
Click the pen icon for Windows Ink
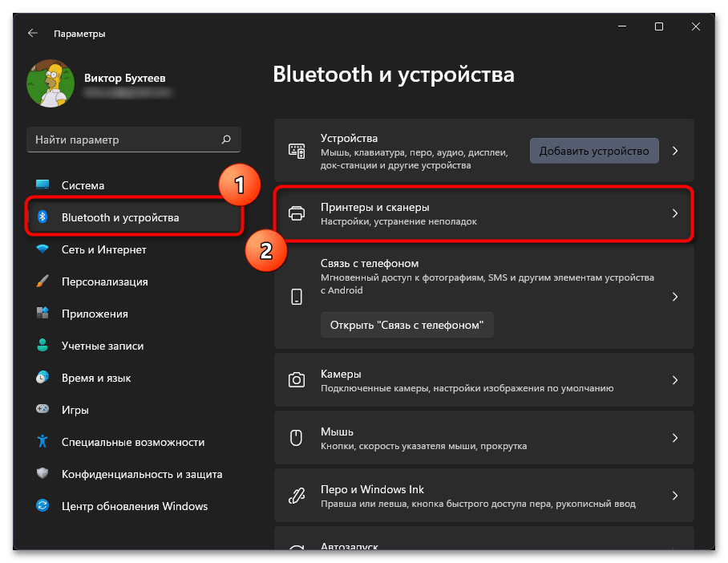tap(297, 496)
